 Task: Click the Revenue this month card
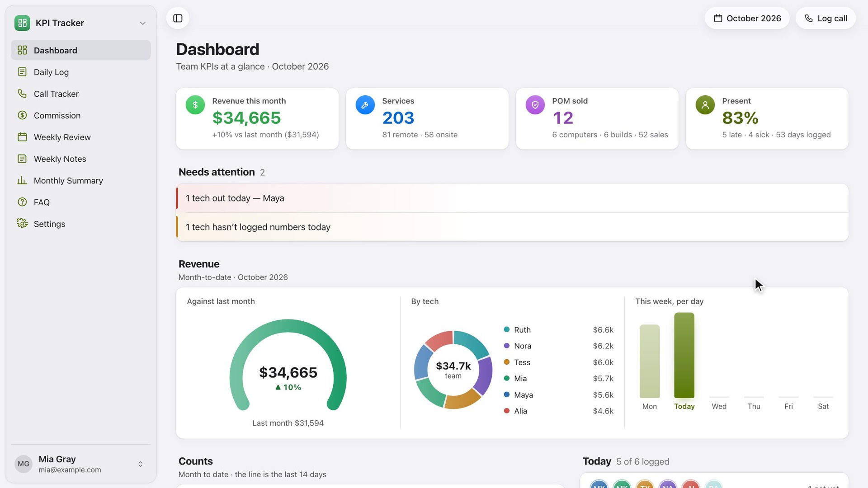(257, 119)
